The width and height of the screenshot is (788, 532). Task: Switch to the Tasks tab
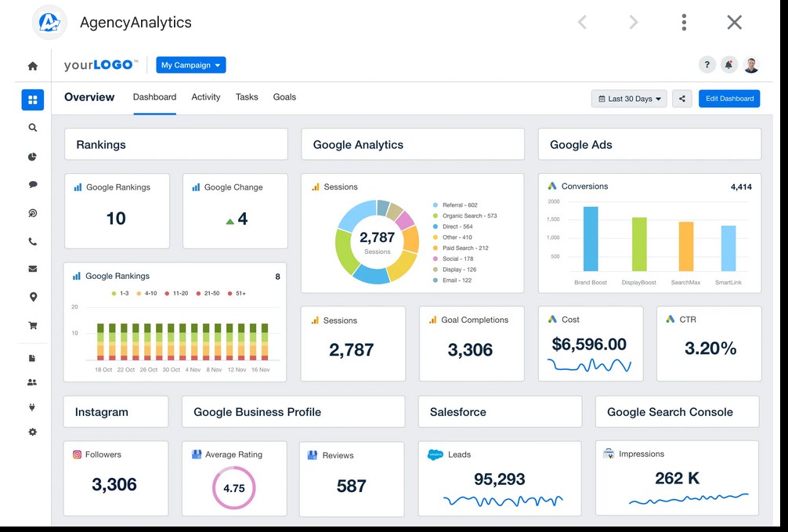(247, 97)
